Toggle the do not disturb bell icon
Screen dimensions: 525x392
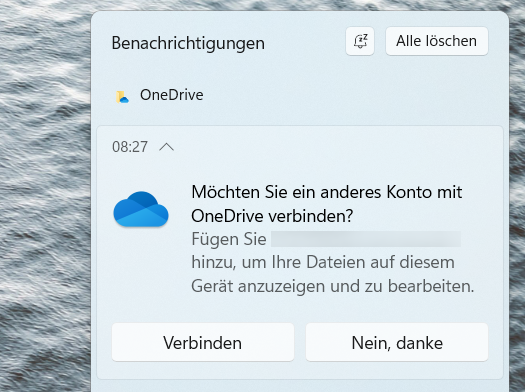[x=360, y=41]
